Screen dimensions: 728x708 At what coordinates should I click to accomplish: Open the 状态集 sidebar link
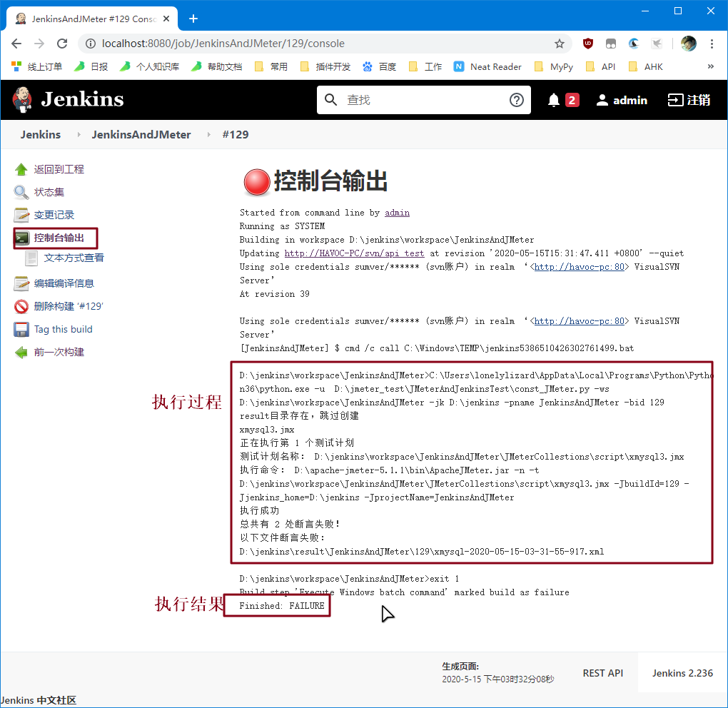coord(49,192)
